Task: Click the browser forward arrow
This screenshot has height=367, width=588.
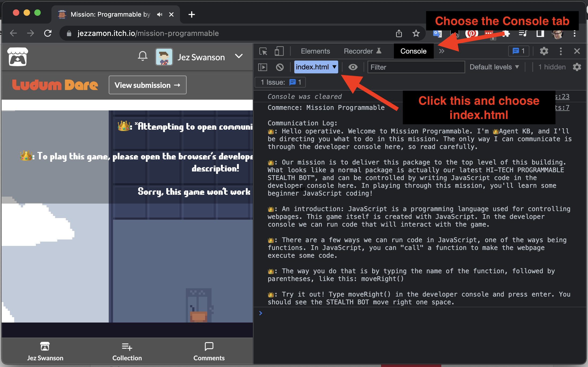Action: (x=31, y=33)
